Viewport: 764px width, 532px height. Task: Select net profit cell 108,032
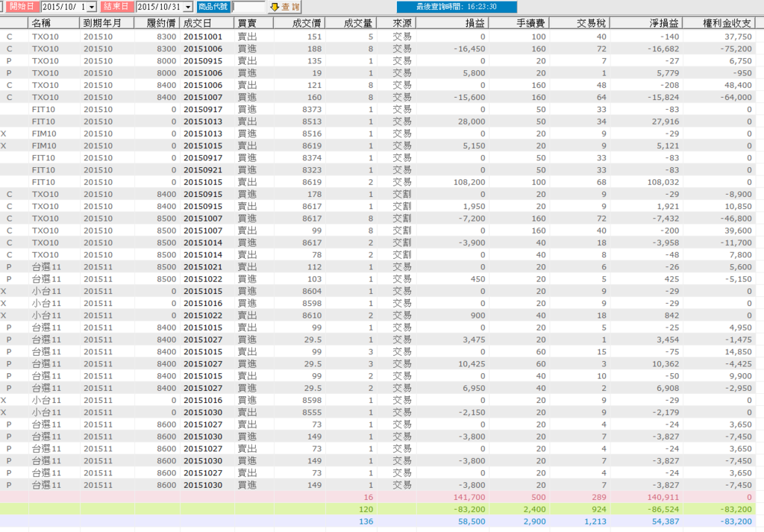[663, 182]
